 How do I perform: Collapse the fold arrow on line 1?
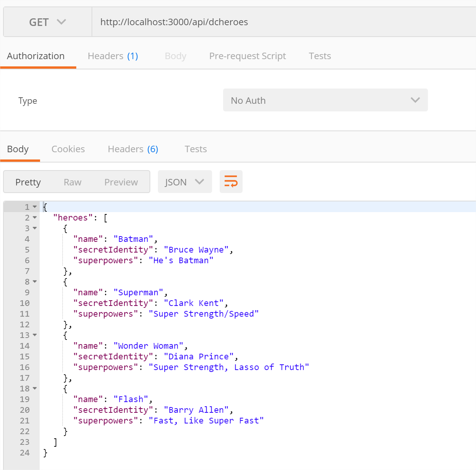tap(35, 207)
